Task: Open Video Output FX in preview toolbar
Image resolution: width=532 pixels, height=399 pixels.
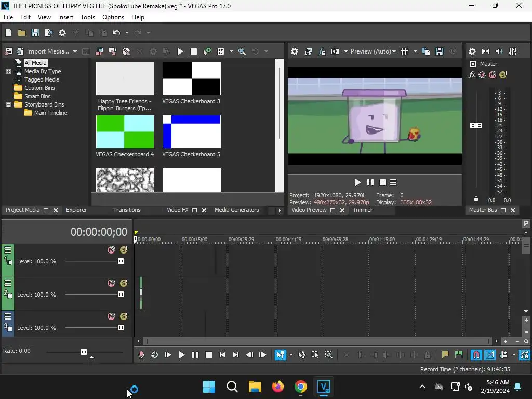Action: (322, 51)
